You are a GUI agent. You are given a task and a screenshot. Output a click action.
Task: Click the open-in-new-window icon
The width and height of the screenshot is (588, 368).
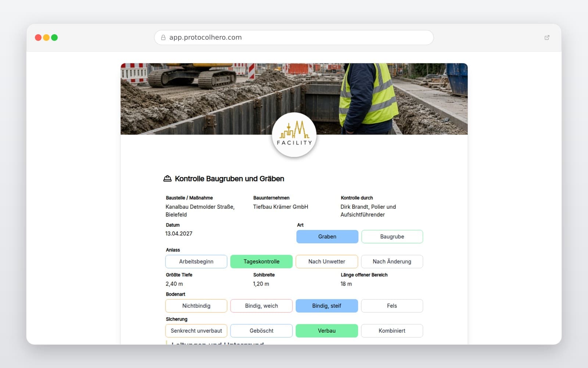(x=547, y=38)
